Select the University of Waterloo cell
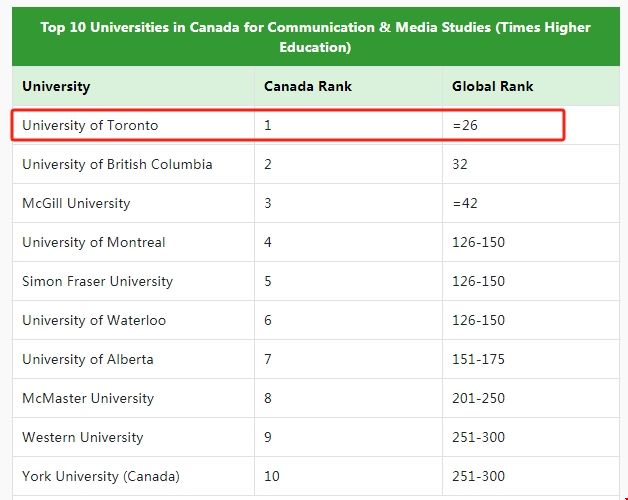The width and height of the screenshot is (628, 500). (x=94, y=320)
